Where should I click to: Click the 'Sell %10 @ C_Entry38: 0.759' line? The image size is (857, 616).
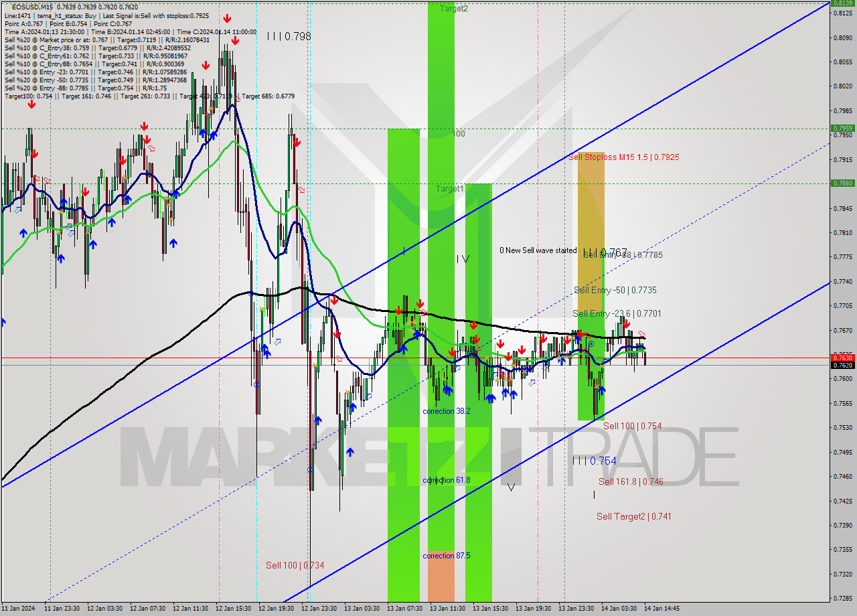[x=98, y=48]
